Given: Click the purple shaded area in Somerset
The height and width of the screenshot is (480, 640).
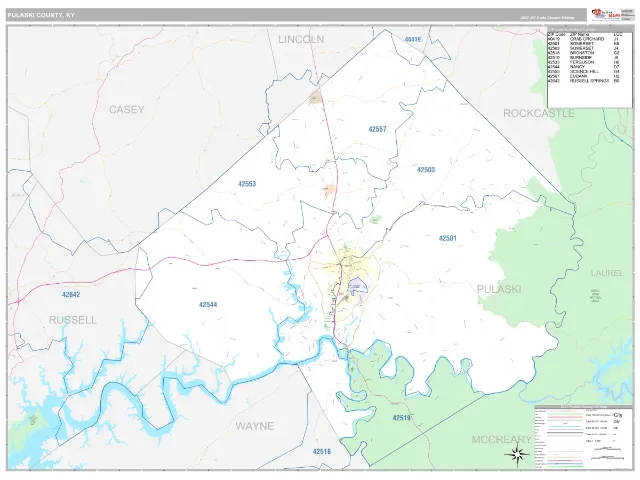Looking at the screenshot, I should (x=357, y=287).
